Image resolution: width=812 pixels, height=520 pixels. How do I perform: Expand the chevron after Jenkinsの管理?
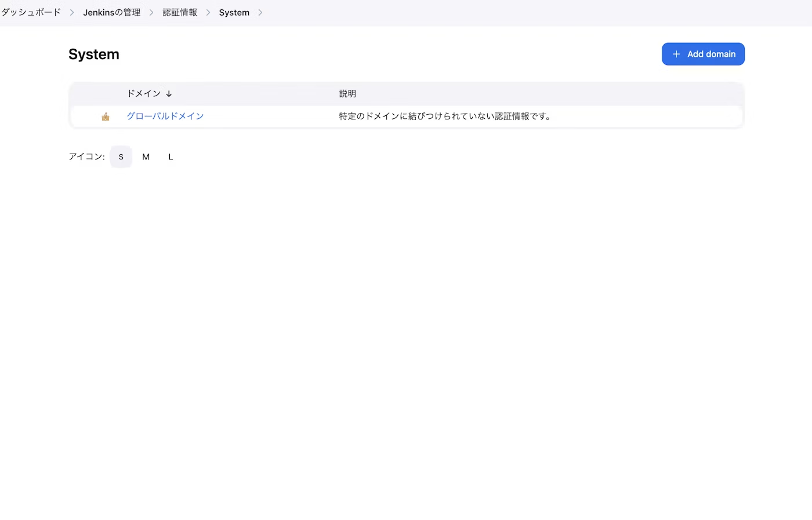(151, 12)
